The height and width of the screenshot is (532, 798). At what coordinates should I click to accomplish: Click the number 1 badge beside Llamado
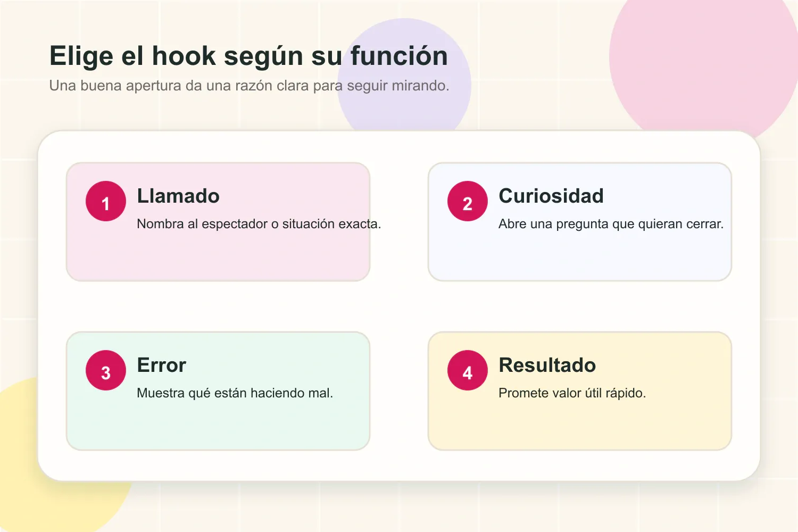coord(106,201)
